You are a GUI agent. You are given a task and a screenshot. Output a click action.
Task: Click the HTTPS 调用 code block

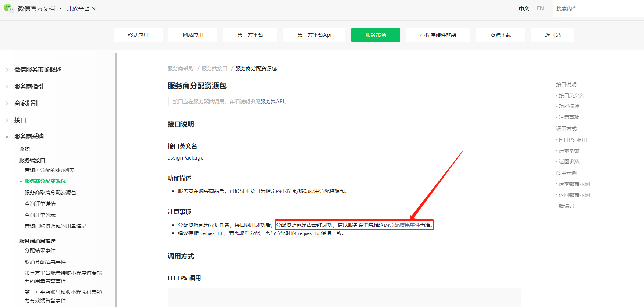coord(344,297)
